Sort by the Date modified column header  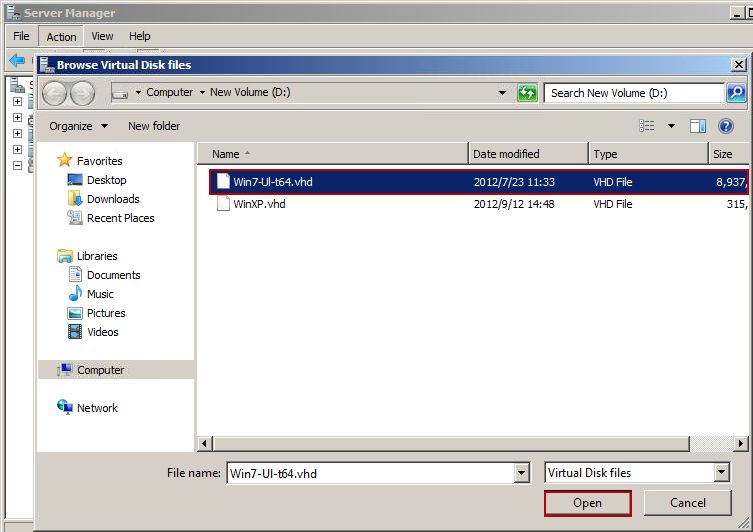(x=528, y=154)
